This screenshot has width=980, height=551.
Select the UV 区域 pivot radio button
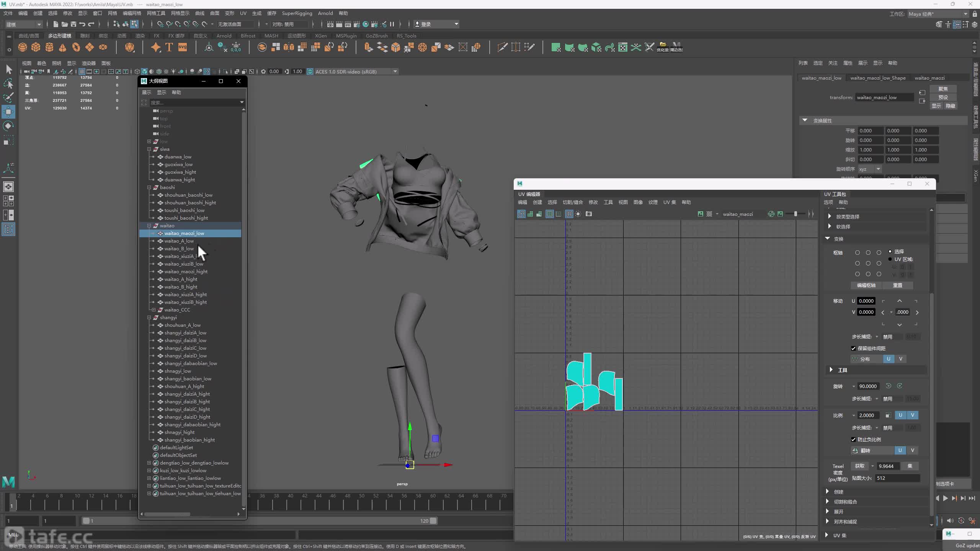point(890,259)
